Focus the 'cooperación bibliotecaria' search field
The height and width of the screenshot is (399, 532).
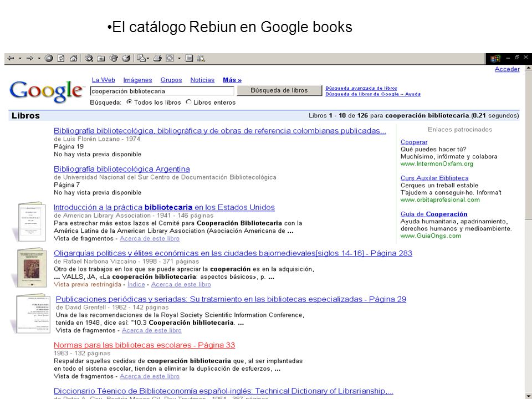[162, 91]
